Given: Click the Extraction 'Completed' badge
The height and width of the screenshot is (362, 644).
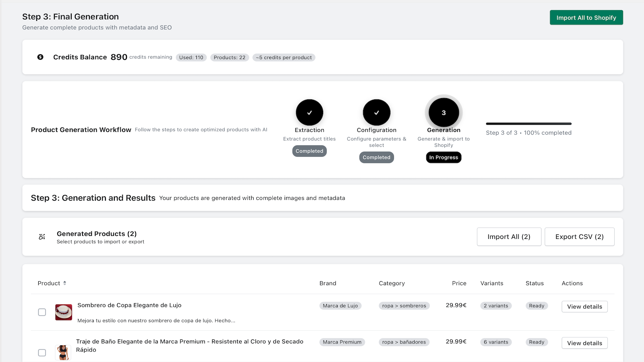Looking at the screenshot, I should [309, 151].
